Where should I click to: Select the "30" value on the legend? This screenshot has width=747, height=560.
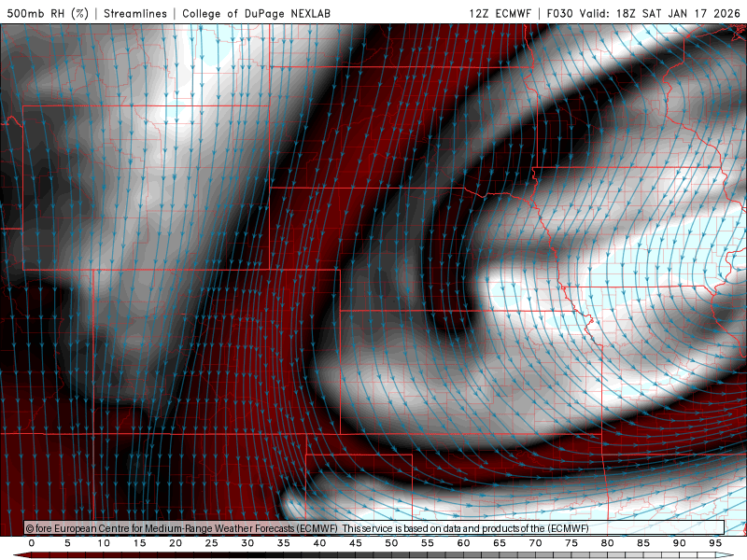(247, 543)
